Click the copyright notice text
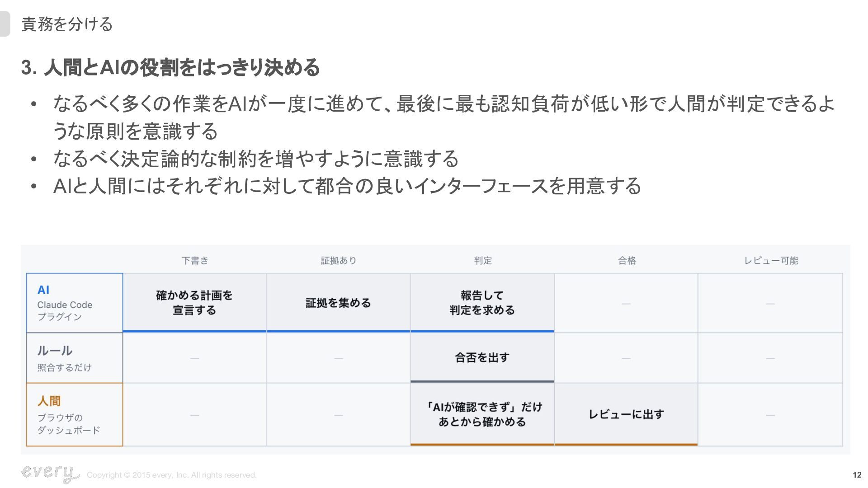 click(172, 475)
